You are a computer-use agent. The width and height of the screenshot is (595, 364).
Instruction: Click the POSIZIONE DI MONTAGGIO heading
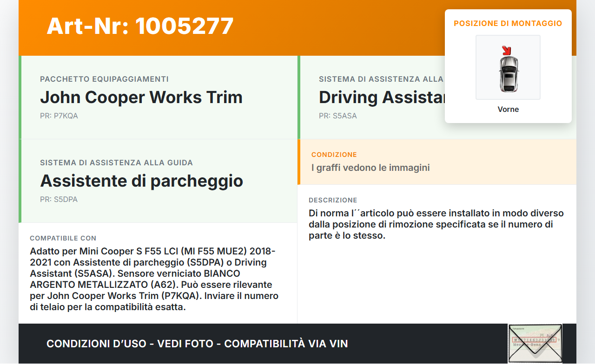click(508, 23)
